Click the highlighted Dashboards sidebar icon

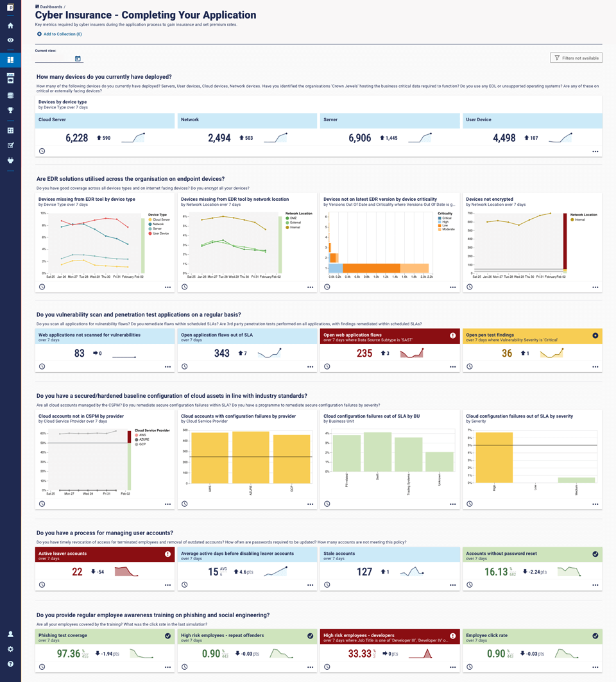tap(10, 58)
